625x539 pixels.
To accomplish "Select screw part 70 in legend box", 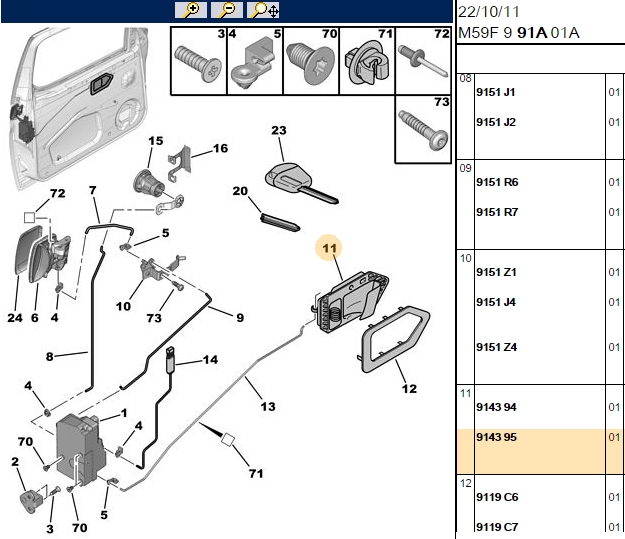I will [x=311, y=61].
